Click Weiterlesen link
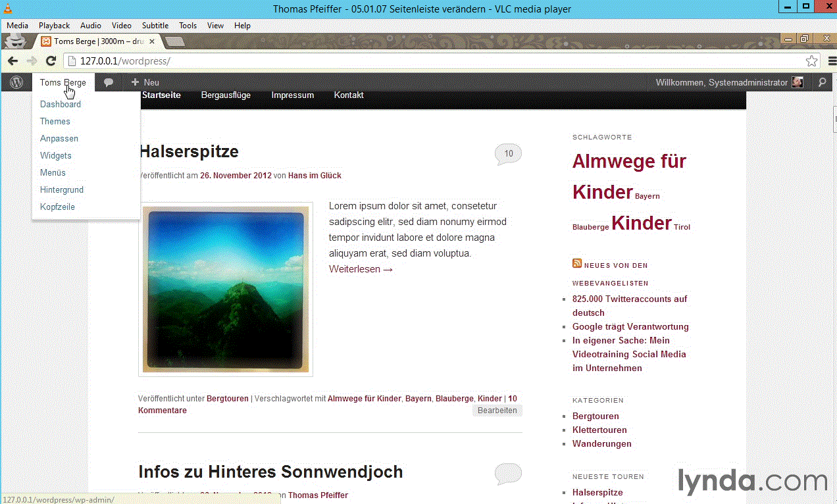 click(361, 269)
